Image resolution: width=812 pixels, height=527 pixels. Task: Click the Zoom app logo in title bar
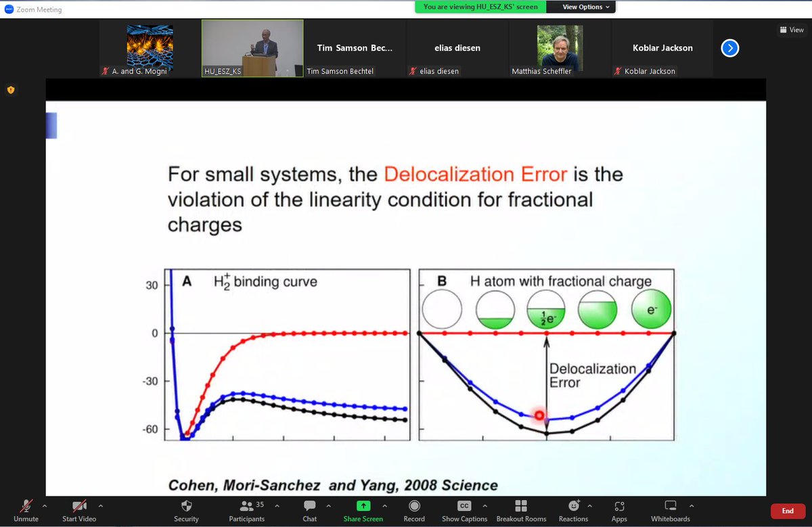[x=9, y=9]
